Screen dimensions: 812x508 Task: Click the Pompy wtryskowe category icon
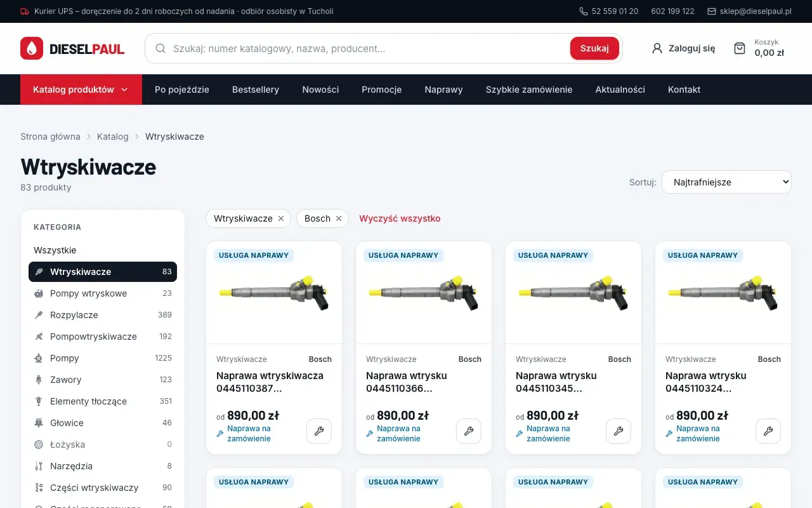tap(39, 293)
